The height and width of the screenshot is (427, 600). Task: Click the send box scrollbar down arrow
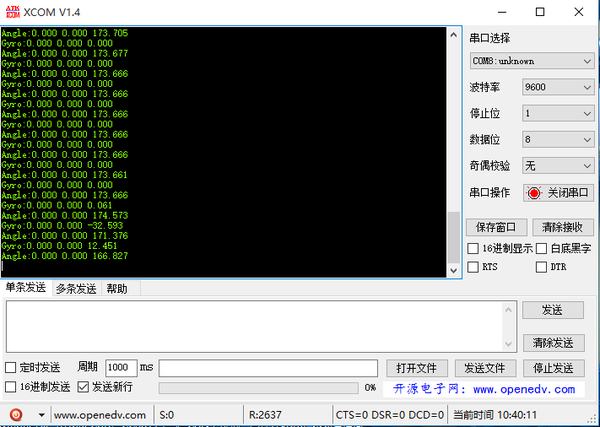pos(509,344)
